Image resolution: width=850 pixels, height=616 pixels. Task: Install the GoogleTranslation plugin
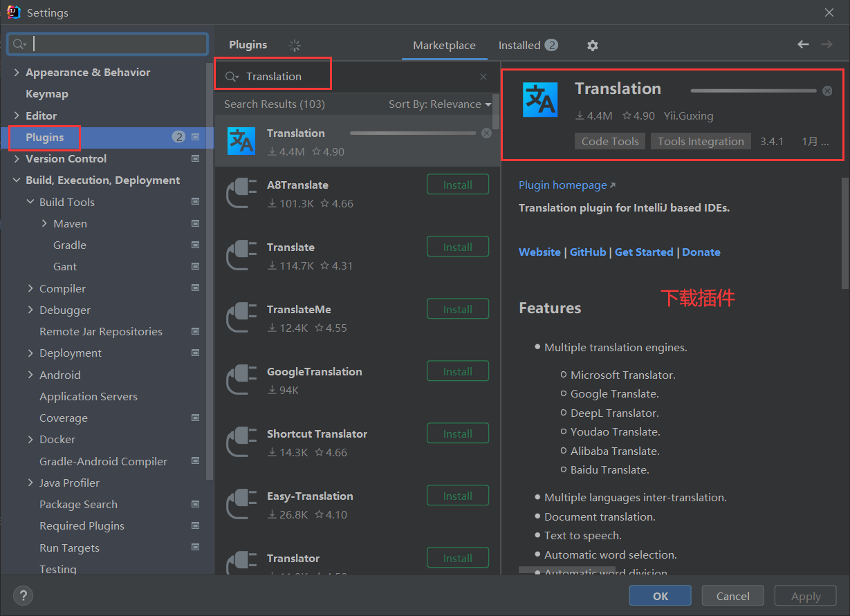pyautogui.click(x=458, y=371)
